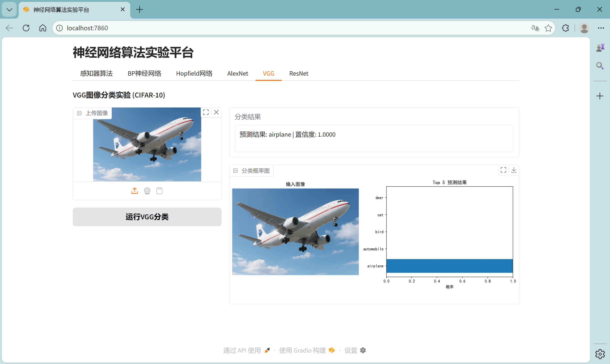This screenshot has width=610, height=364.
Task: Expand uploaded image to fullscreen
Action: [206, 112]
